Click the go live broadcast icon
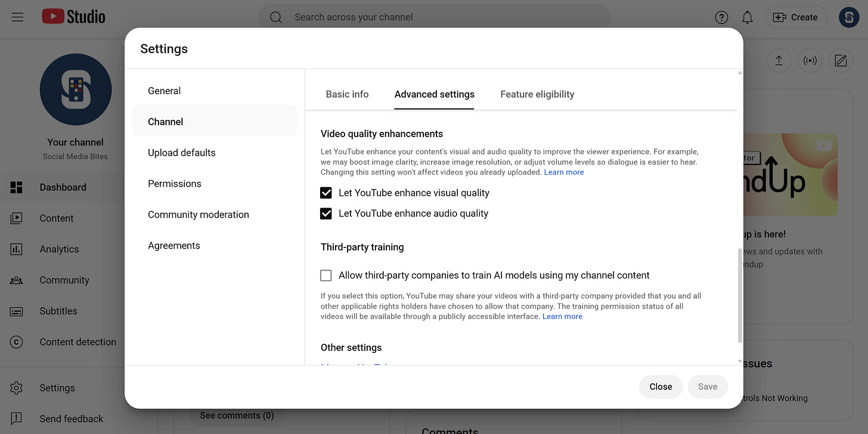 (x=810, y=60)
